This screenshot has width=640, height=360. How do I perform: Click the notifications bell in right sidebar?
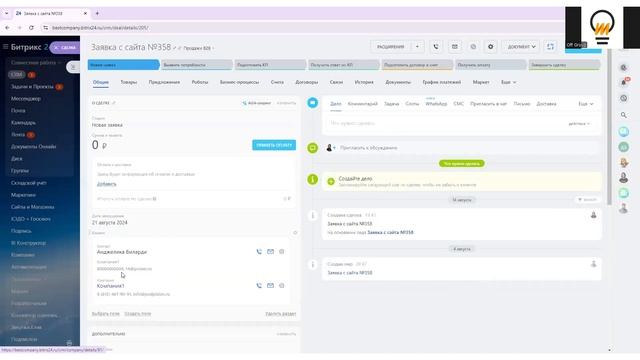tap(624, 82)
